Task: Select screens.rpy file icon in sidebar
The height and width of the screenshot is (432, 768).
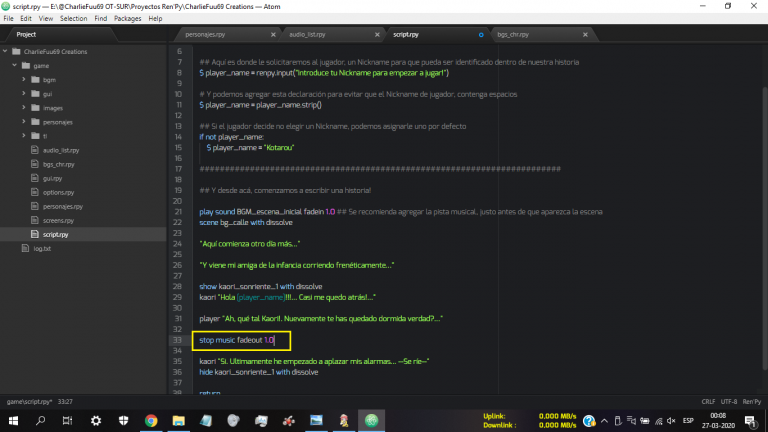Action: point(34,219)
